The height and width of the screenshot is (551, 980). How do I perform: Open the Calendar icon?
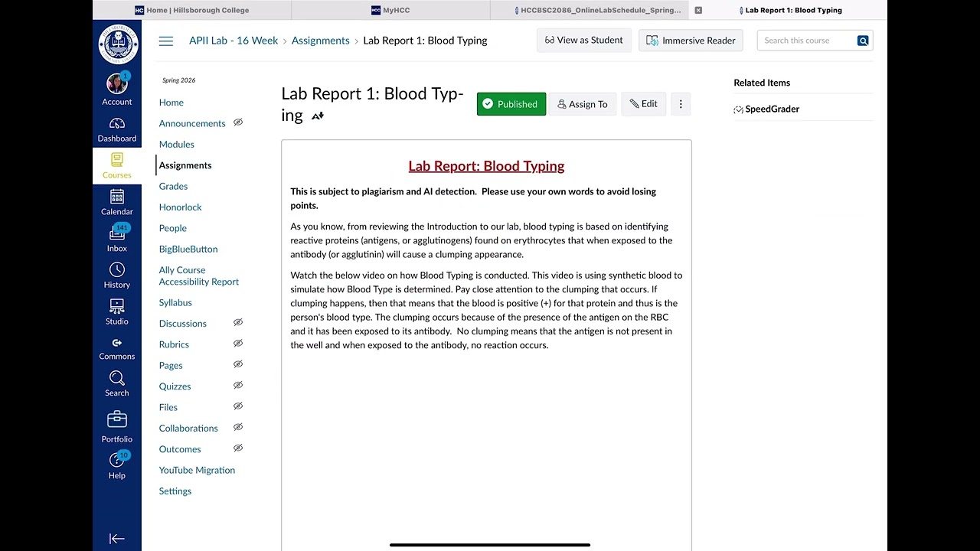117,197
